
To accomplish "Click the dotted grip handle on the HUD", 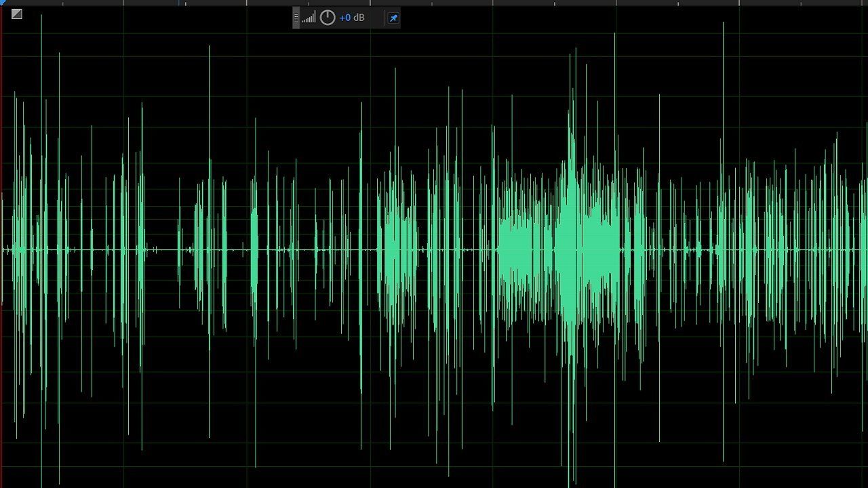I will click(x=296, y=18).
